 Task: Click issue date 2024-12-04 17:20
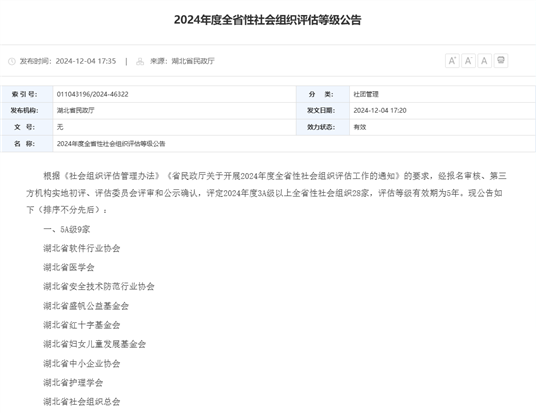pos(380,110)
